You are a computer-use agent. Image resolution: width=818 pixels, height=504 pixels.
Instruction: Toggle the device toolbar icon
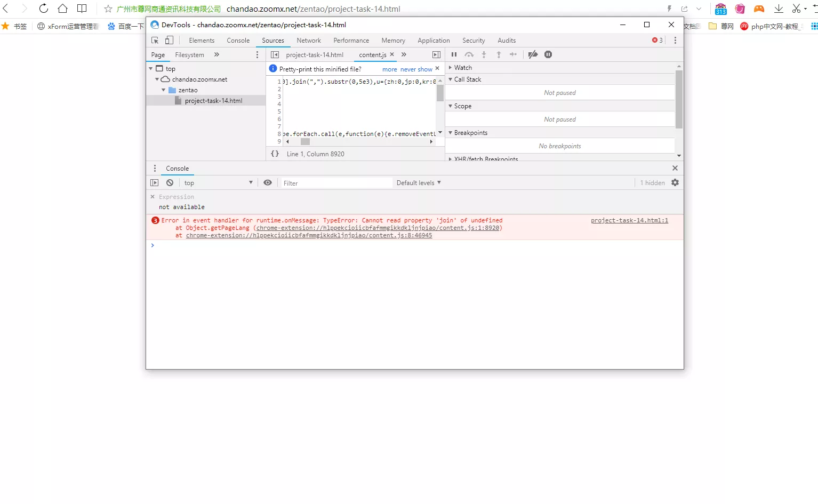point(169,40)
